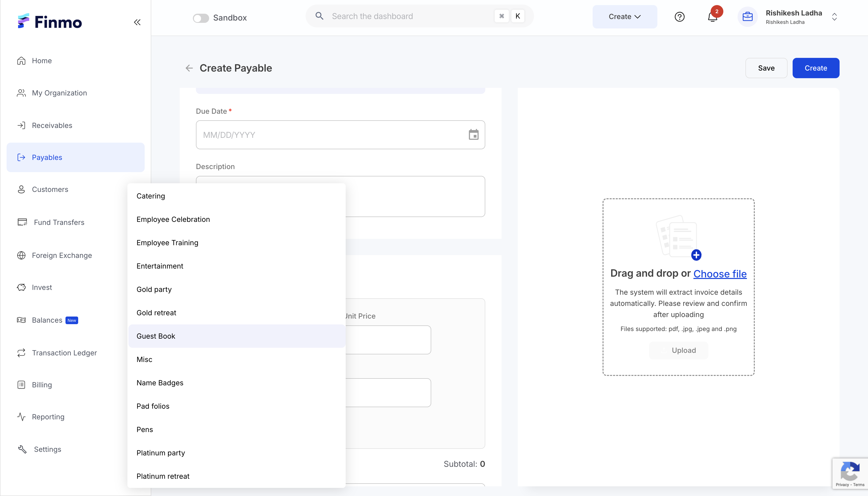The image size is (868, 496).
Task: Toggle the Sandbox mode switch
Action: (201, 18)
